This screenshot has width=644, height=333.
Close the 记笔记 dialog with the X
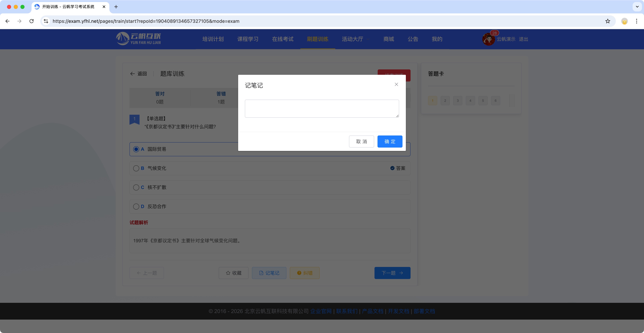click(396, 84)
